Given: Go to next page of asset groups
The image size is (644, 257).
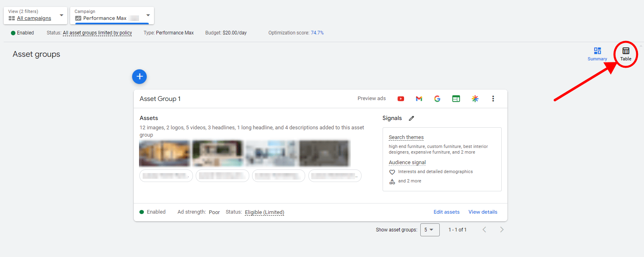Looking at the screenshot, I should (502, 230).
